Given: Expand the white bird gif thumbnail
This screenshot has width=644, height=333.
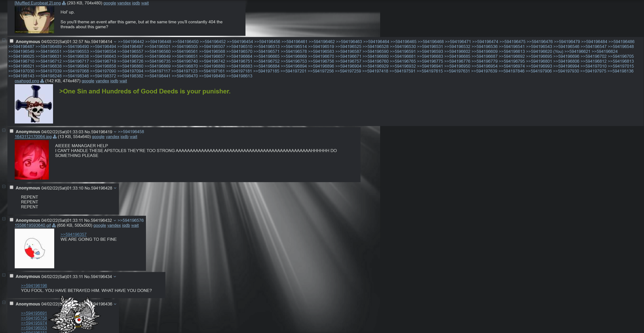Looking at the screenshot, I should coord(34,249).
